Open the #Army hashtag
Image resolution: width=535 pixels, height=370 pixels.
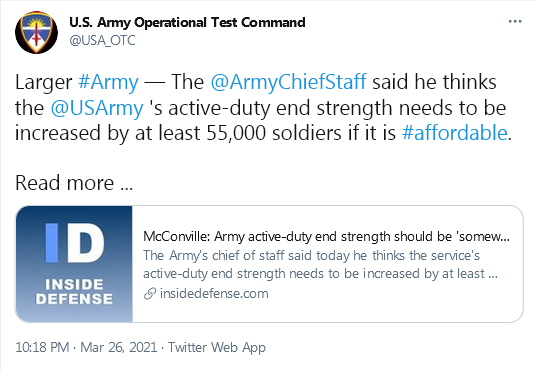coord(108,82)
